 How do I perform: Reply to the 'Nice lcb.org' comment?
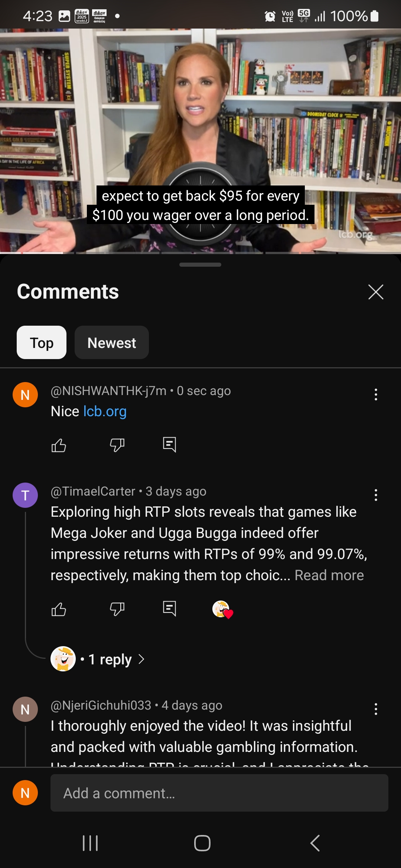click(x=169, y=444)
